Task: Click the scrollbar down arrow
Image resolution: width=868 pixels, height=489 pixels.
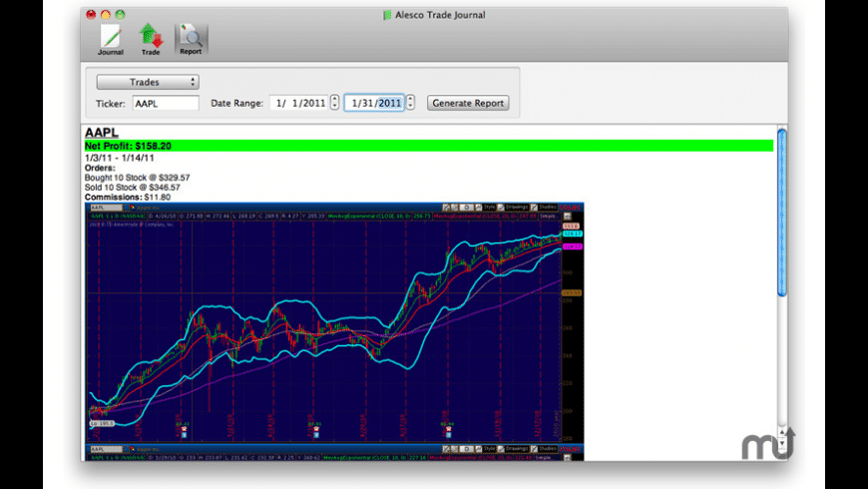Action: click(781, 443)
